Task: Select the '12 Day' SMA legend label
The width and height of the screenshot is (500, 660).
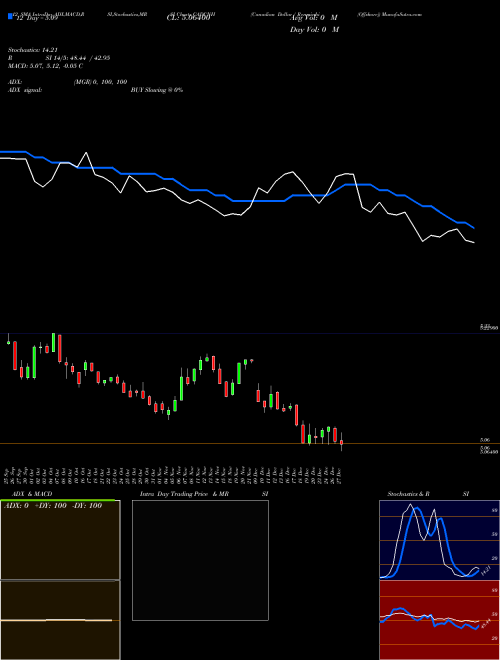Action: point(35,18)
